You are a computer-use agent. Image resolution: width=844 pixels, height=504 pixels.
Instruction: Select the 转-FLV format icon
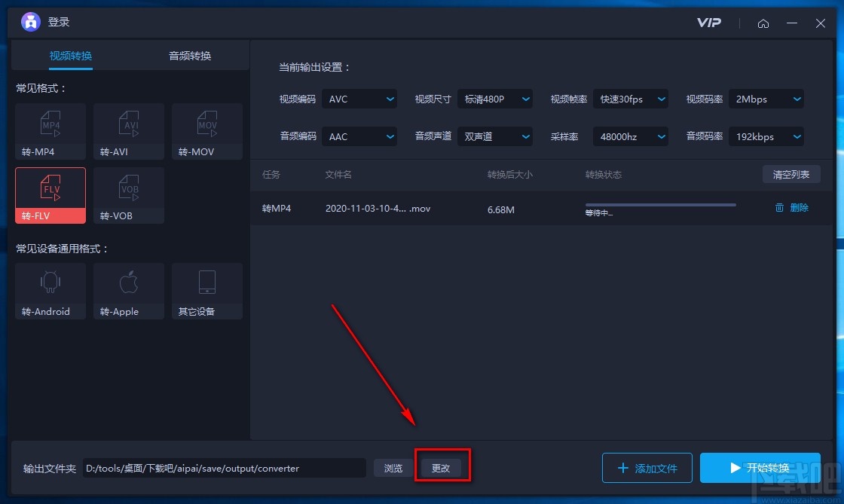point(50,195)
